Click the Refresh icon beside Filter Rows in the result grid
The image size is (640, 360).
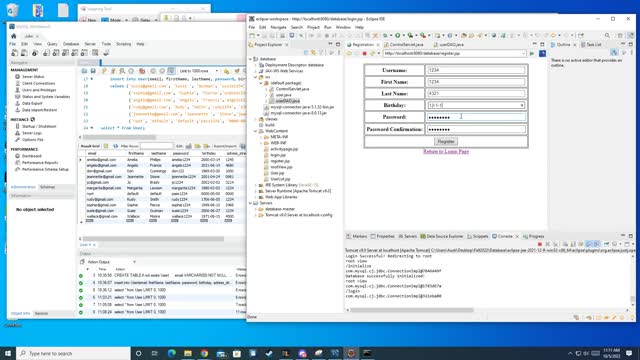(x=116, y=146)
